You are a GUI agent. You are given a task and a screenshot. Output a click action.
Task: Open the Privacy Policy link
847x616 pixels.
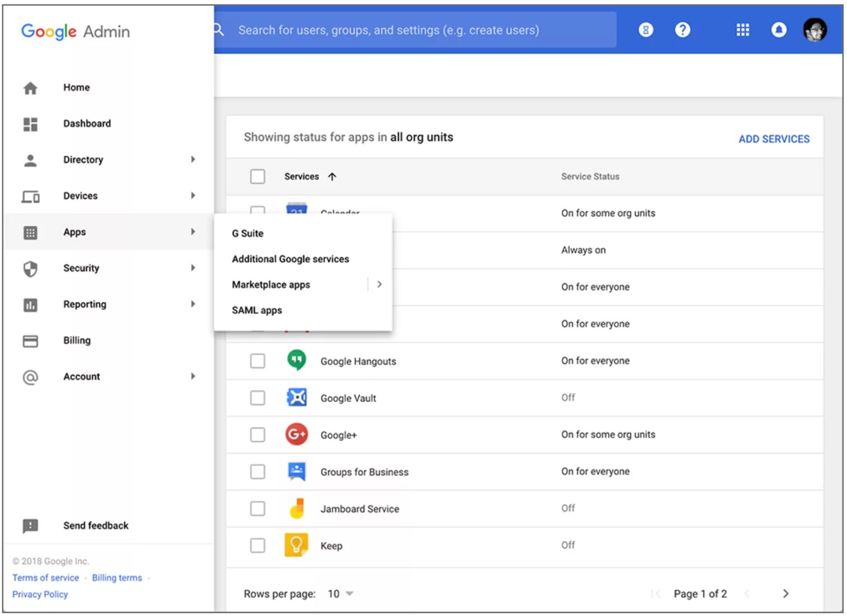tap(40, 595)
